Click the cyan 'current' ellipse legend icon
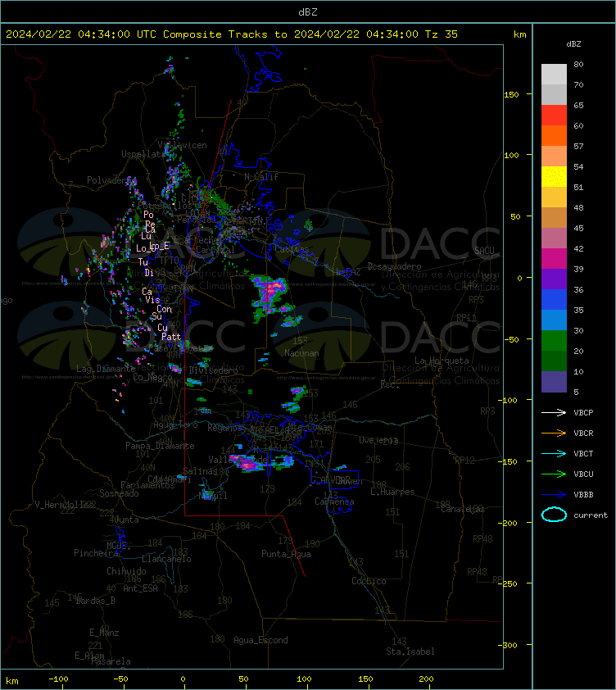Screen dimensions: 616x690 554,515
